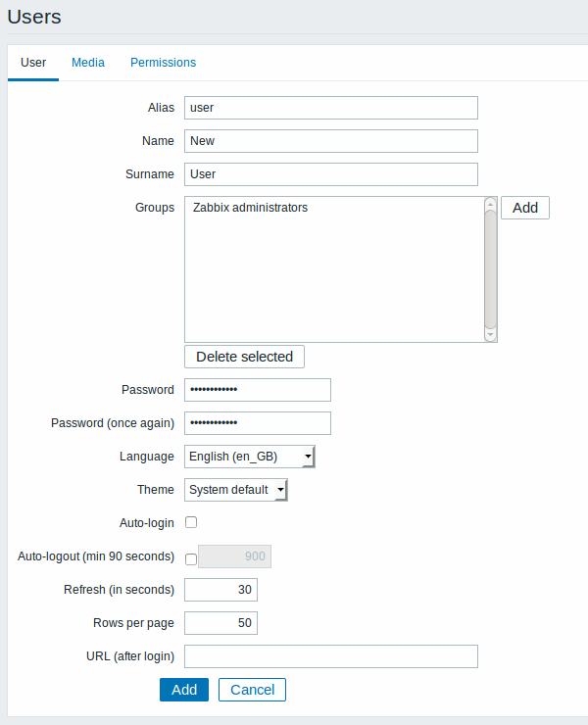Select the User tab
The height and width of the screenshot is (725, 588).
[33, 63]
